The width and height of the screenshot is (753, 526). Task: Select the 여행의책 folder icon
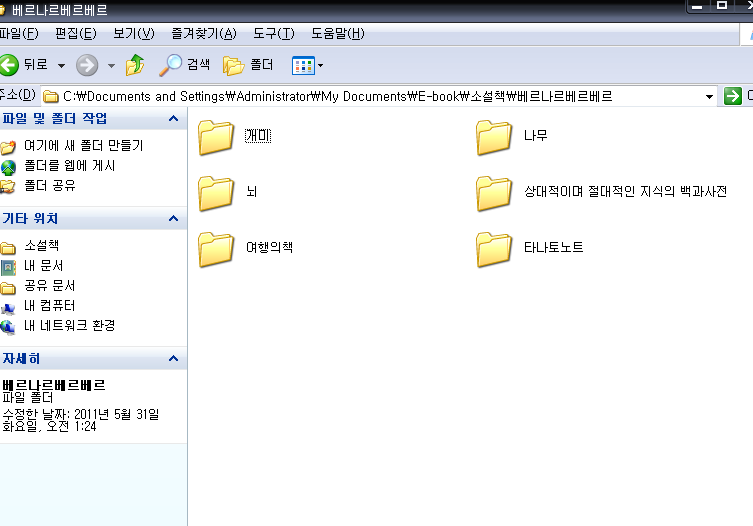click(216, 249)
